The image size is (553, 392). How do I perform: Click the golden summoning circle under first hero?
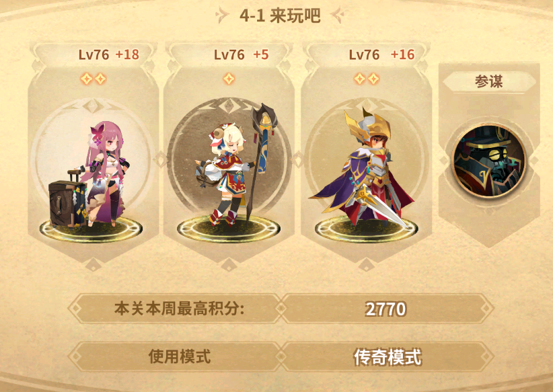point(91,229)
